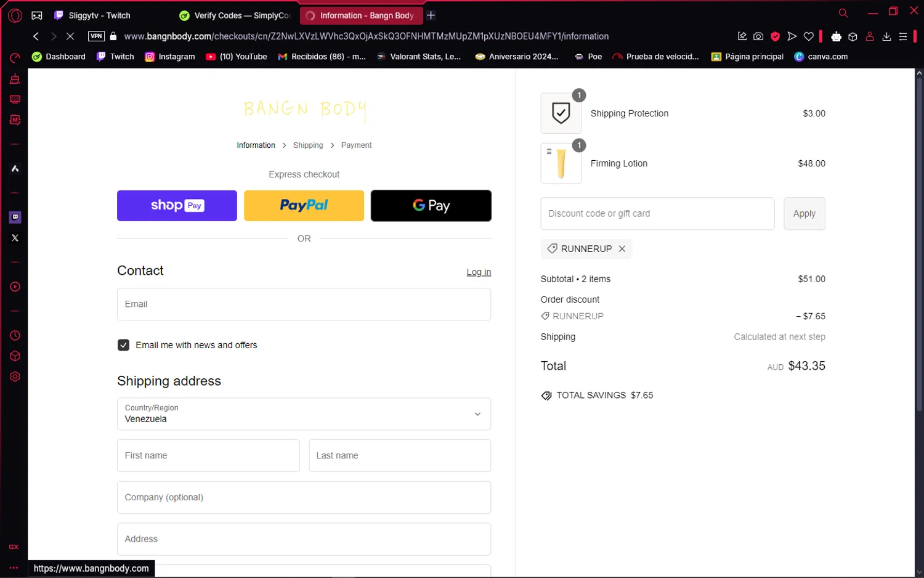This screenshot has width=924, height=578.
Task: Click the Shipping breadcrumb step
Action: coord(308,145)
